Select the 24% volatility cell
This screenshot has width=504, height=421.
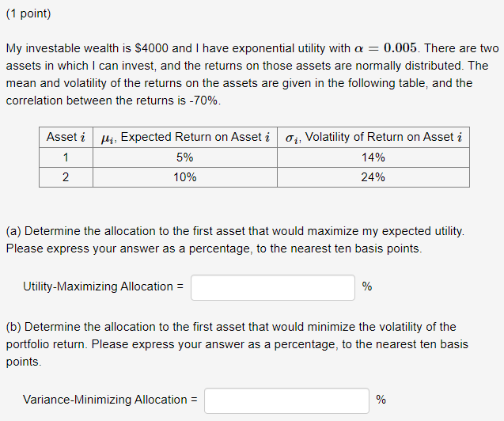[x=373, y=177]
